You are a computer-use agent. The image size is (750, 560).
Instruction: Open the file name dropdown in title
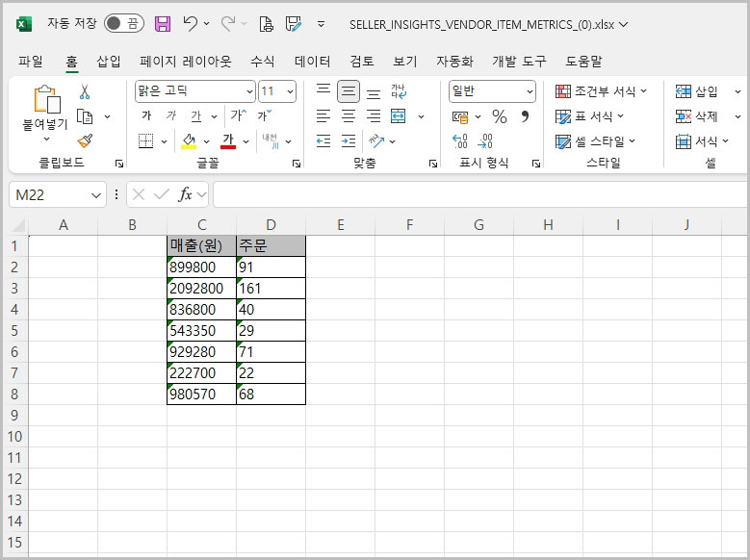coord(623,24)
